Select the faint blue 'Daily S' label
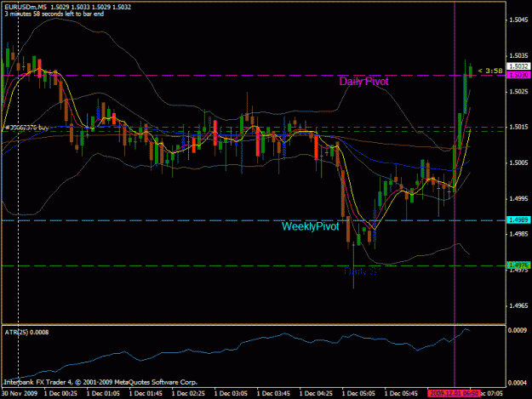The height and width of the screenshot is (399, 532). [x=363, y=271]
